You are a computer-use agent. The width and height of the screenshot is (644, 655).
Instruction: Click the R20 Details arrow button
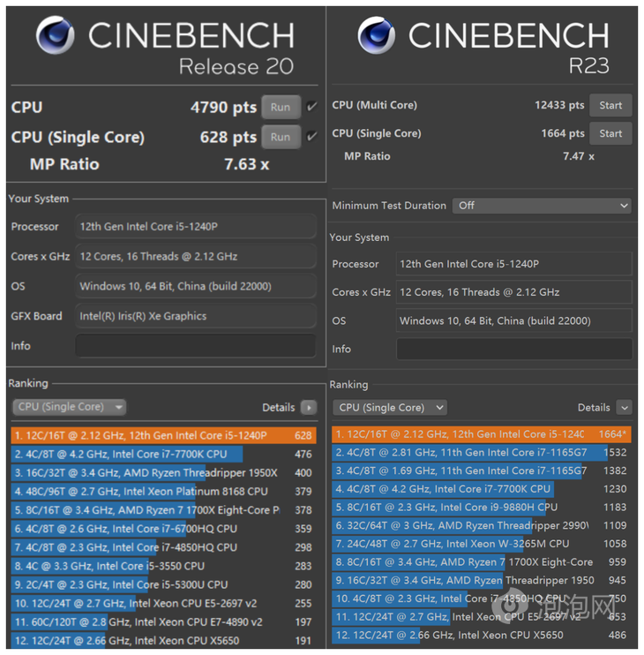pos(308,407)
